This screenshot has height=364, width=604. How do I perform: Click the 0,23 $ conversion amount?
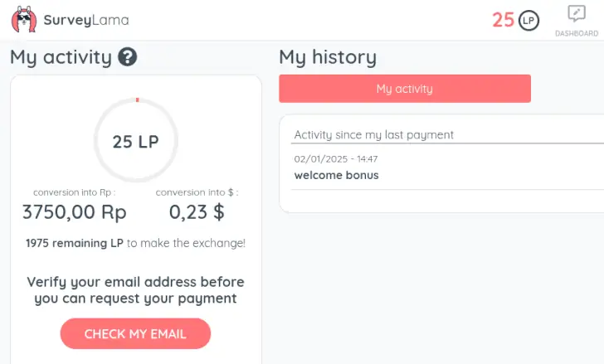tap(197, 212)
